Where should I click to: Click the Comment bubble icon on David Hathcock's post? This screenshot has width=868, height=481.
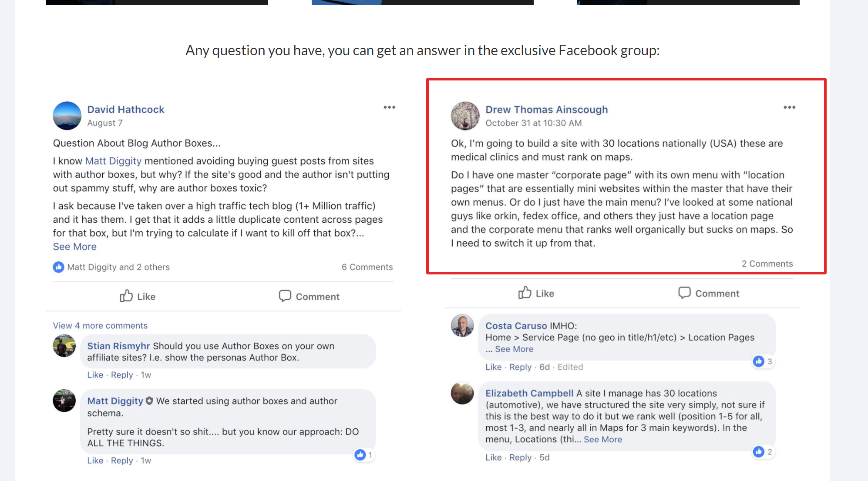[x=285, y=296]
